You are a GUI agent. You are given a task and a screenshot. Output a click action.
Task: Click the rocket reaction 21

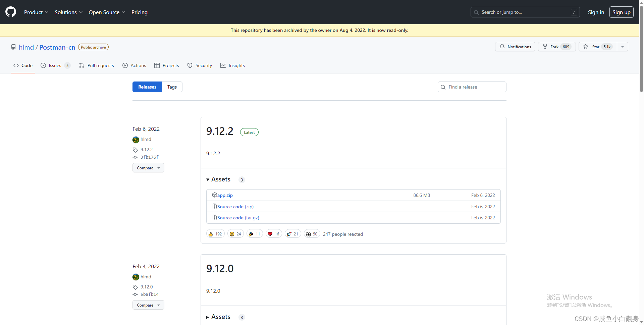[x=293, y=234]
